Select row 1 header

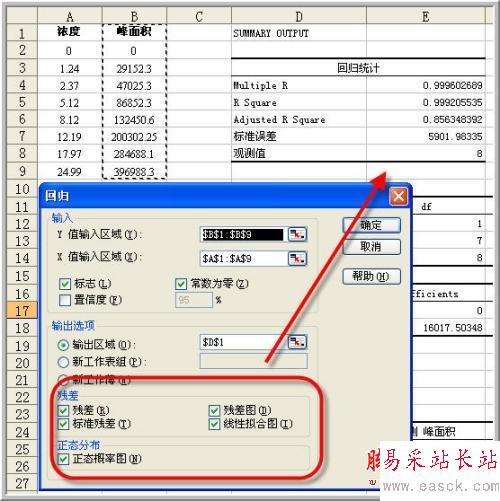tap(22, 33)
